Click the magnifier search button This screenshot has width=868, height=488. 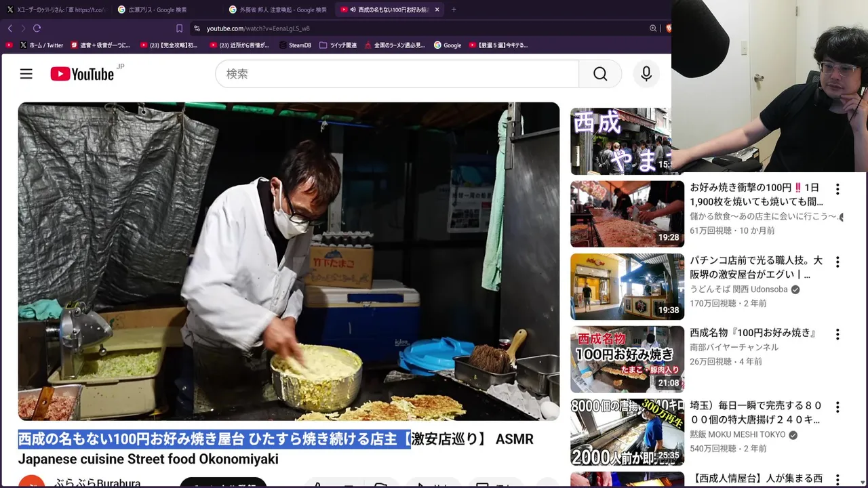(600, 74)
